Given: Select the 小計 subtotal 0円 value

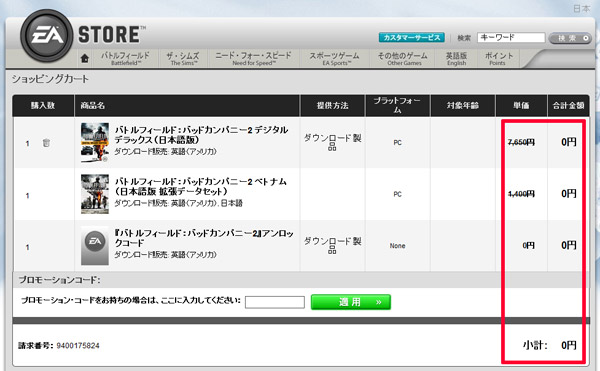Looking at the screenshot, I should point(569,345).
